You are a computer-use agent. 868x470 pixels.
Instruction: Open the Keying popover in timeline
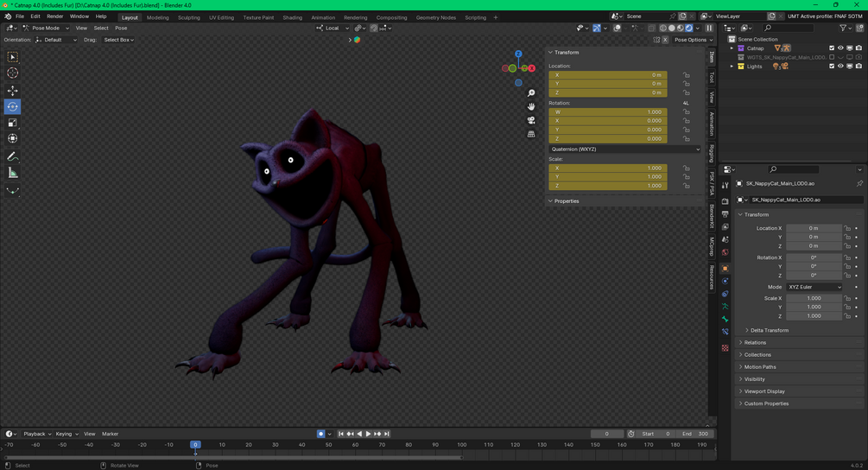66,434
